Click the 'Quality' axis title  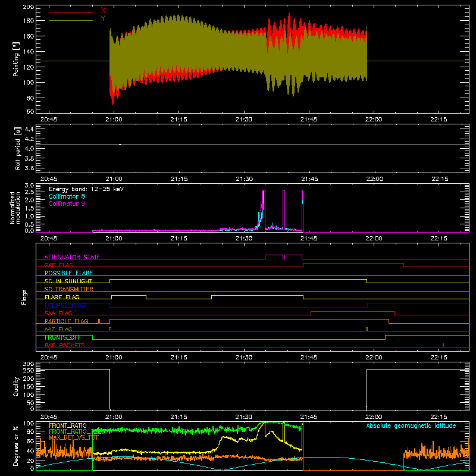(16, 386)
